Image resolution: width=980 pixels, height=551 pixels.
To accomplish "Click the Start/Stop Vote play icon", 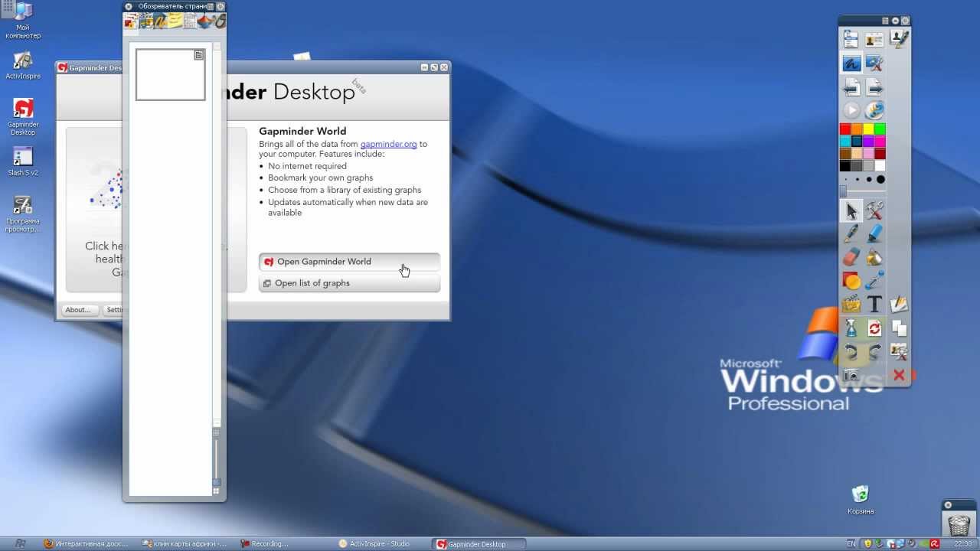I will (x=851, y=110).
